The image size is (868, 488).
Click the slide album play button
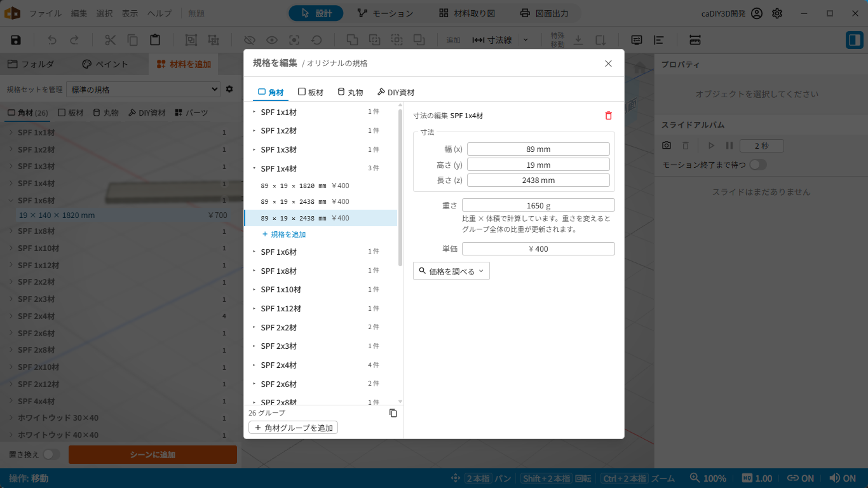(x=711, y=146)
